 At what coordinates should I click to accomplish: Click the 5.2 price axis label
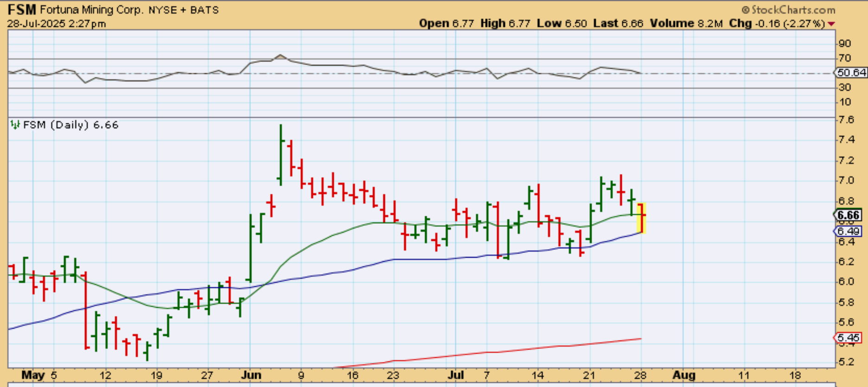(846, 361)
